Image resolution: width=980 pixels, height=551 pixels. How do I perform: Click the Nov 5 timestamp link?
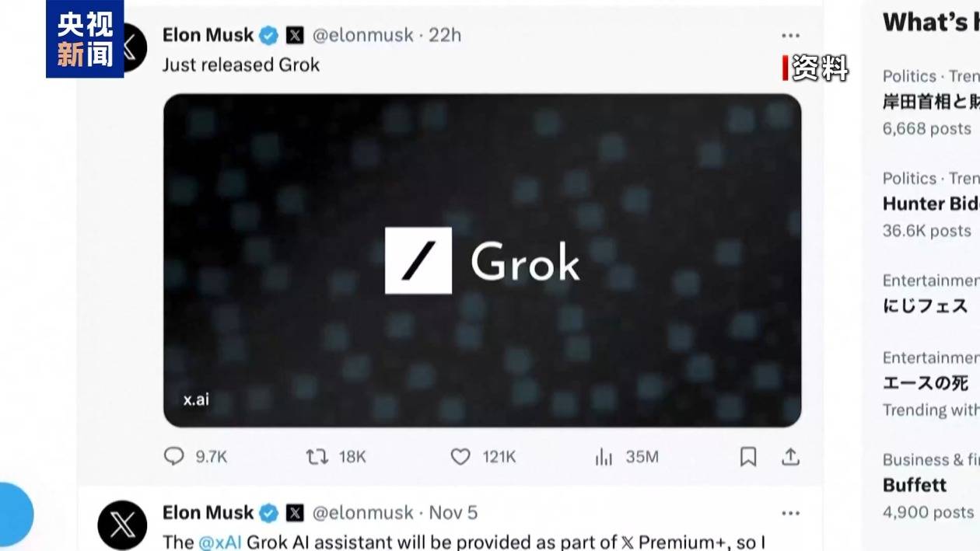click(x=453, y=513)
